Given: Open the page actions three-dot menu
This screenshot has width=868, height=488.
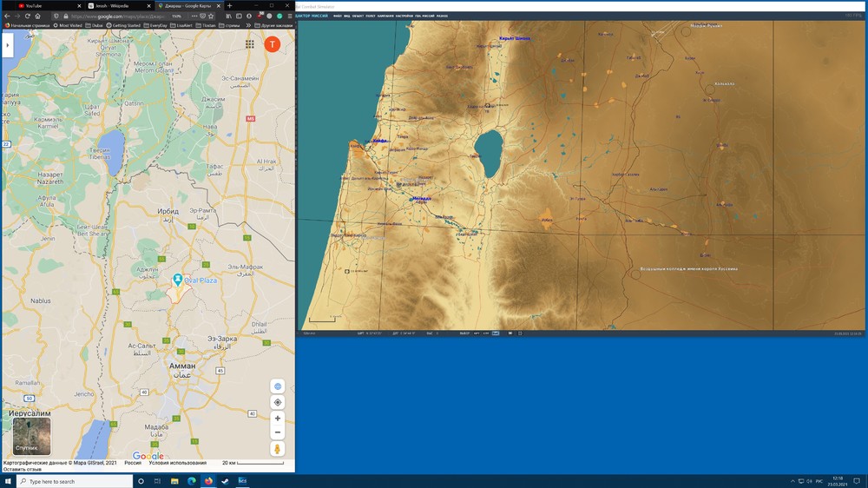Looking at the screenshot, I should (193, 16).
